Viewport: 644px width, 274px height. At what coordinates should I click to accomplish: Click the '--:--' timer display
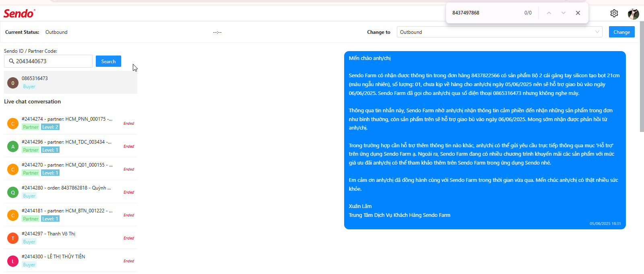point(217,32)
